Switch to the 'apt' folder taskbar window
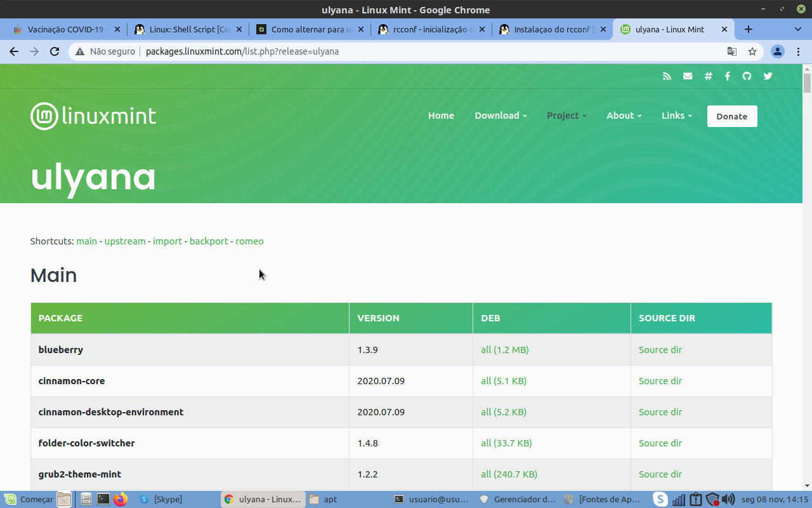 point(346,500)
